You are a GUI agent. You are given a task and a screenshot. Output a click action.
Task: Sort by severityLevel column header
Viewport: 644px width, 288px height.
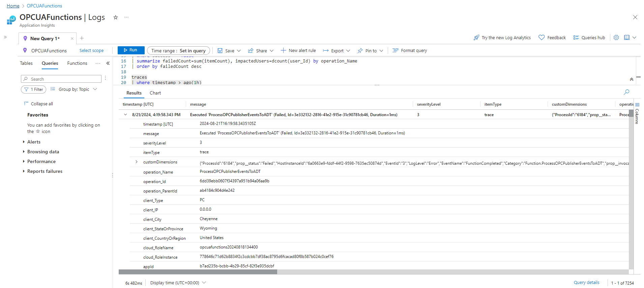[x=429, y=104]
